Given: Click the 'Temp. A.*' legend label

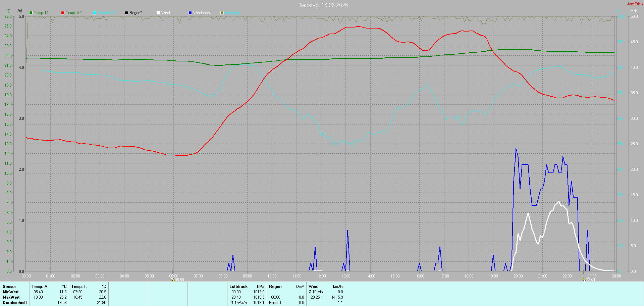Looking at the screenshot, I should point(74,13).
